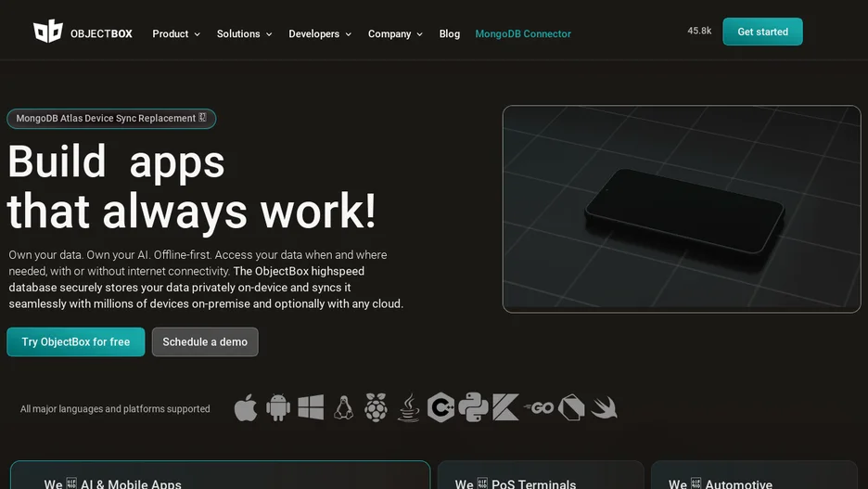
Task: Click the Apple platform icon
Action: click(x=246, y=408)
